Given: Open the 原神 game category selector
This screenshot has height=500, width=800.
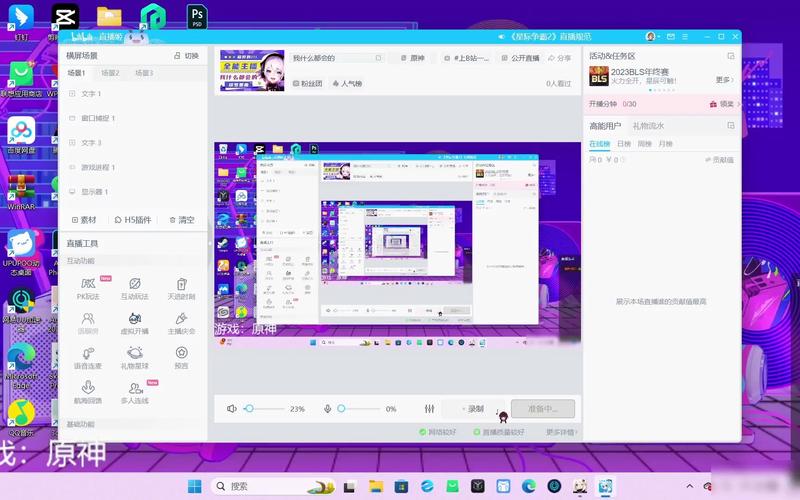Looking at the screenshot, I should [x=413, y=58].
